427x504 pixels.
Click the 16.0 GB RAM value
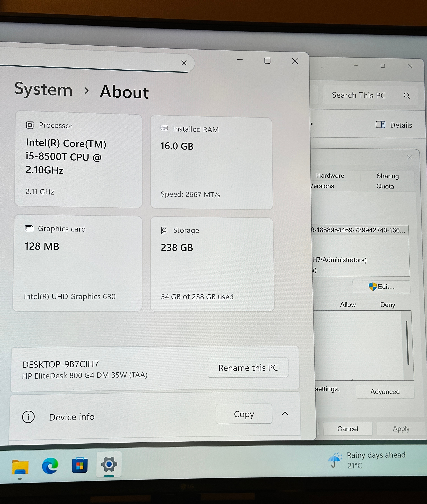pos(177,146)
